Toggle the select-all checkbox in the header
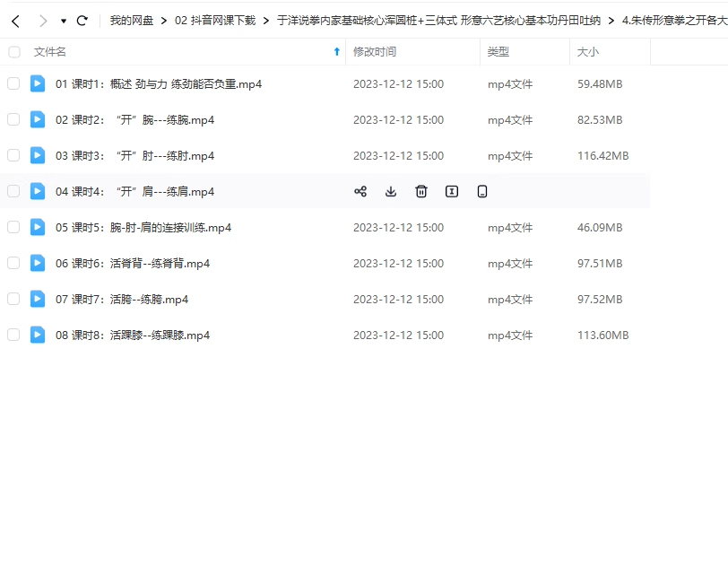 (14, 52)
